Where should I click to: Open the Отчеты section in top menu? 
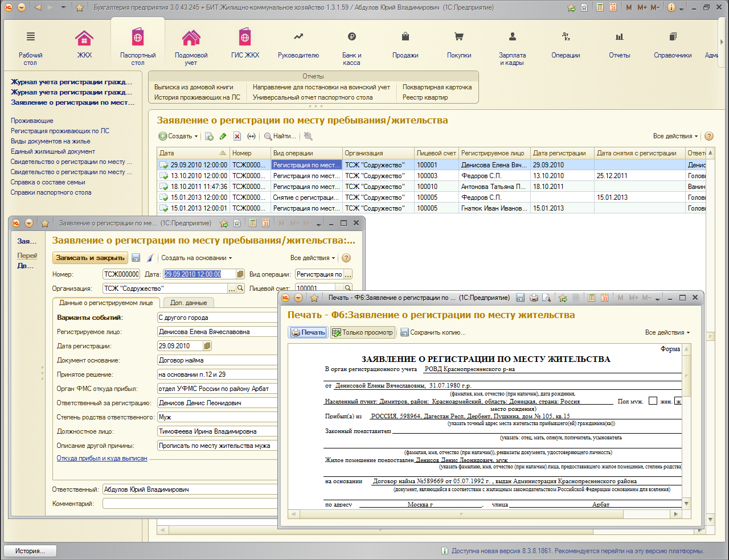[619, 44]
